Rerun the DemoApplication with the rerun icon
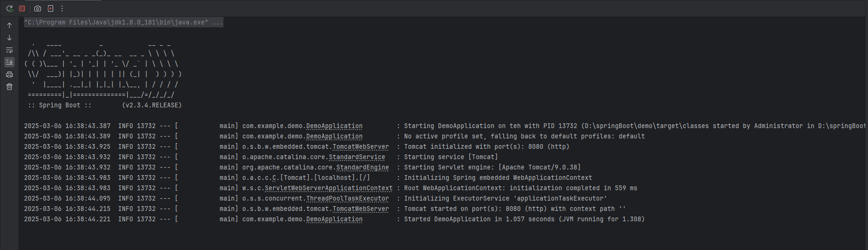The height and width of the screenshot is (250, 868). coord(9,8)
